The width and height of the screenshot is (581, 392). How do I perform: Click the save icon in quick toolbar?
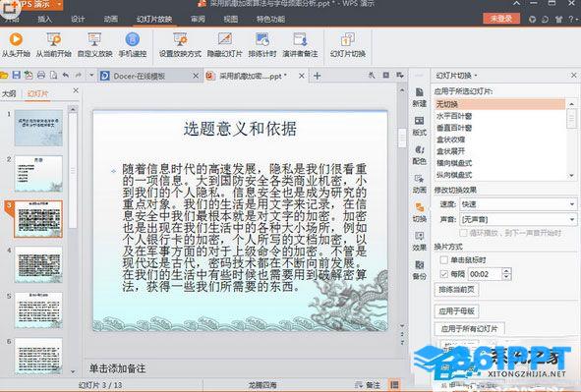17,76
